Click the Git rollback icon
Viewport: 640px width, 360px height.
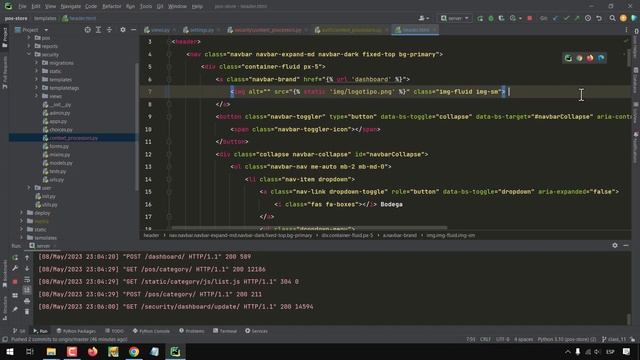[599, 18]
